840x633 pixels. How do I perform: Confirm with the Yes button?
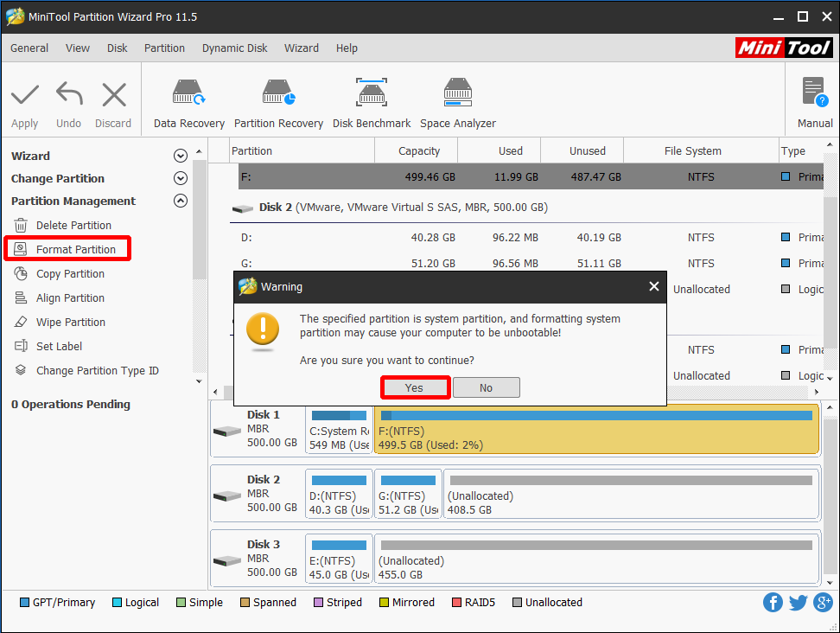tap(414, 387)
